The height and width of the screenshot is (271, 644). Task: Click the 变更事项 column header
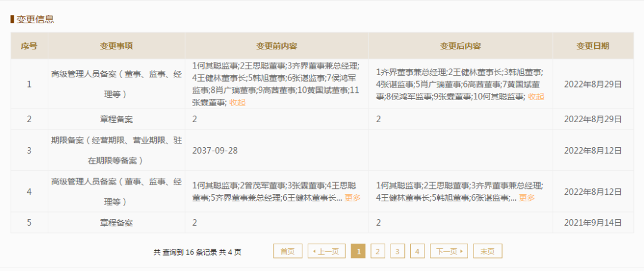116,46
